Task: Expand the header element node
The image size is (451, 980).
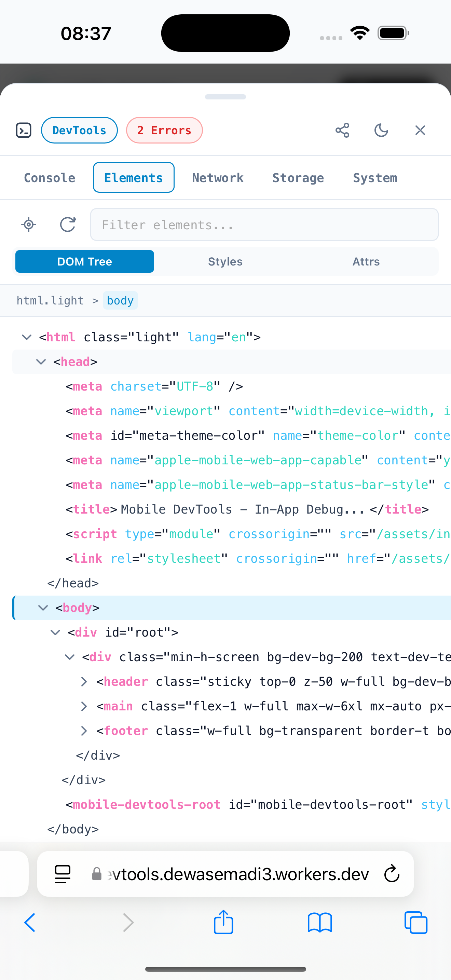Action: point(84,682)
